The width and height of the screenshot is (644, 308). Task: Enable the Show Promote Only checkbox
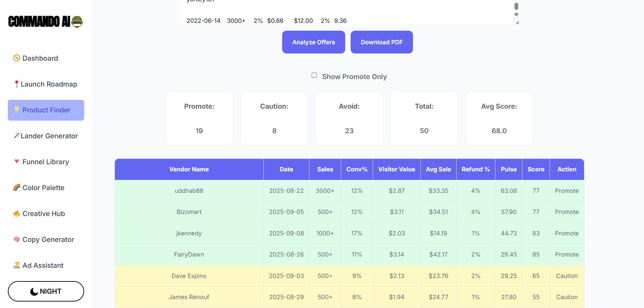click(x=314, y=75)
